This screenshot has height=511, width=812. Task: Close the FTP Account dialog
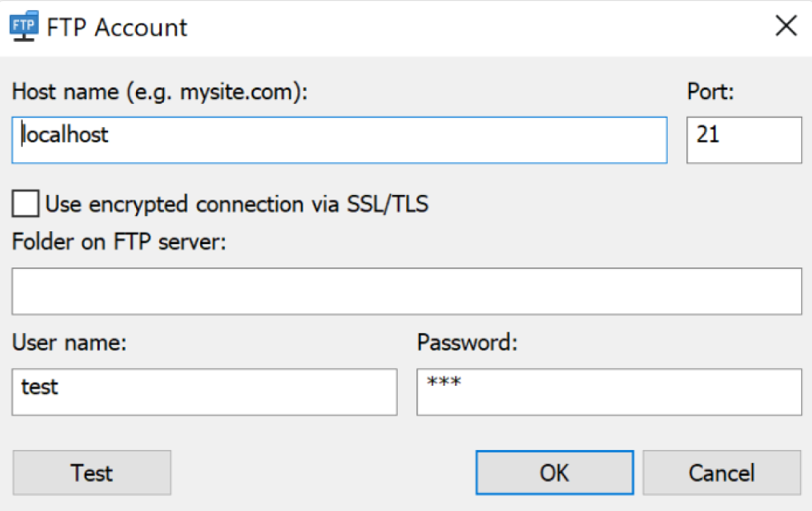[785, 25]
